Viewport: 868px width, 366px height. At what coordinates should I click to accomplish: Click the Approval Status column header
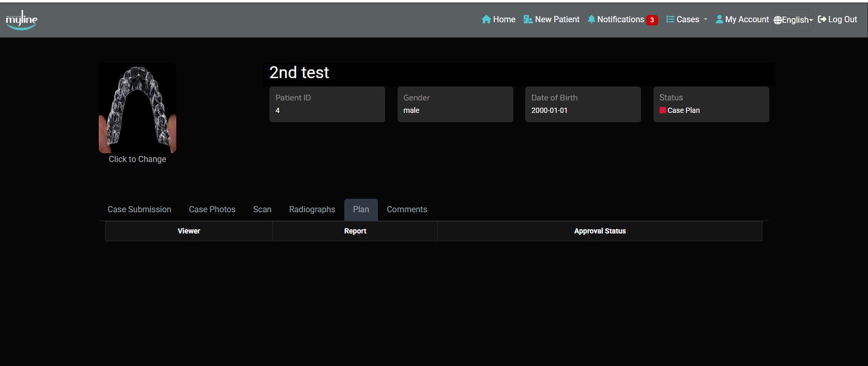(600, 231)
